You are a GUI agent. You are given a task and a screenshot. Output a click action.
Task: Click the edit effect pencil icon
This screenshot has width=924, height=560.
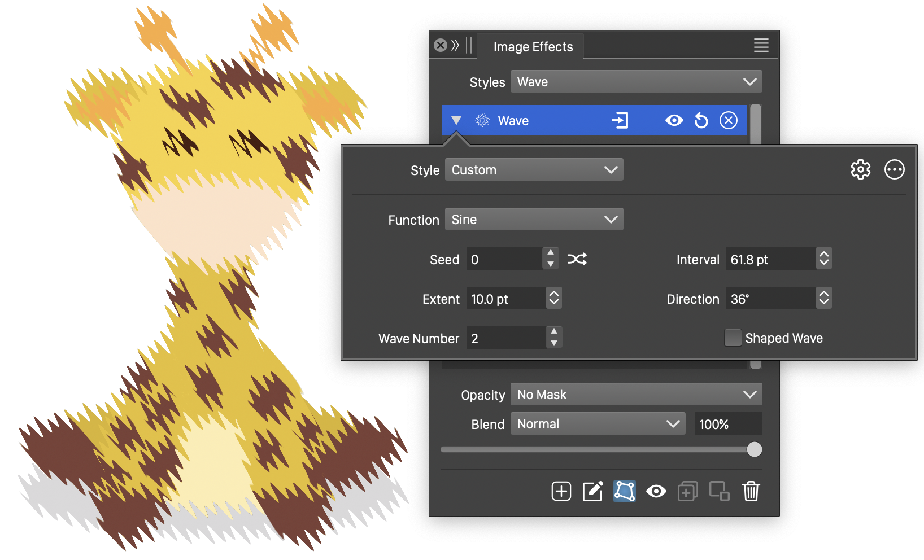(x=592, y=491)
